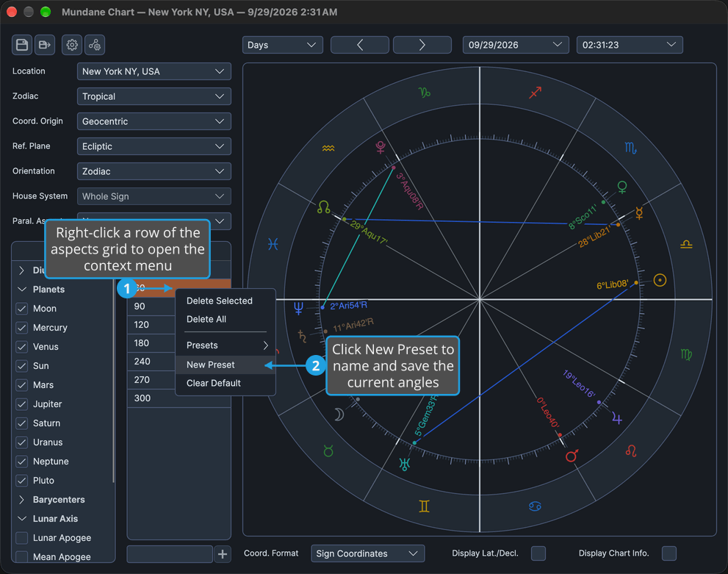Viewport: 728px width, 574px height.
Task: Select the 270 aspect angle row
Action: point(152,380)
